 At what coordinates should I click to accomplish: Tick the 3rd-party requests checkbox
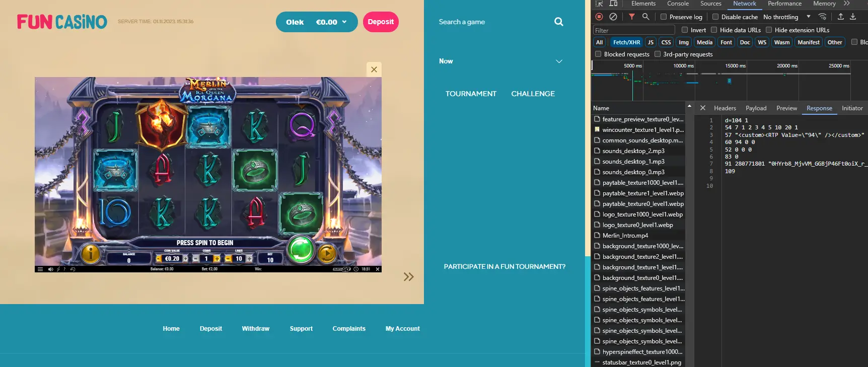pos(658,54)
